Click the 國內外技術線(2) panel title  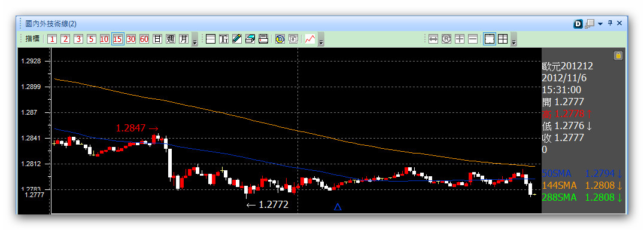[x=51, y=24]
